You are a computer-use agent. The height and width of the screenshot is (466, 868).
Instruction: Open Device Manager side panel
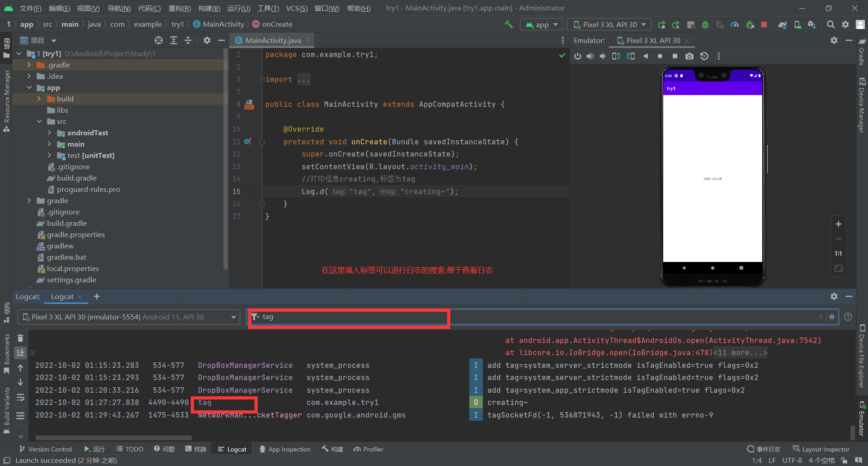point(862,105)
